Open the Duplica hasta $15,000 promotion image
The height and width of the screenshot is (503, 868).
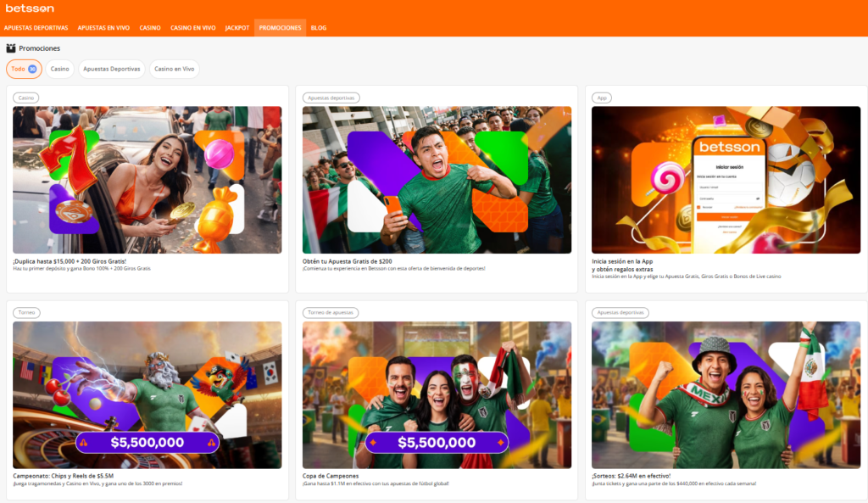point(147,180)
